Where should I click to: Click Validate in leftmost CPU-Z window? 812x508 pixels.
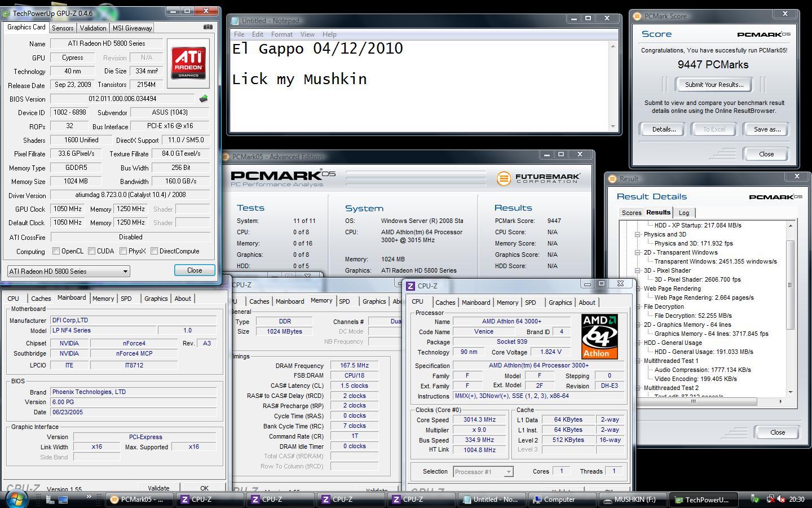[x=158, y=488]
